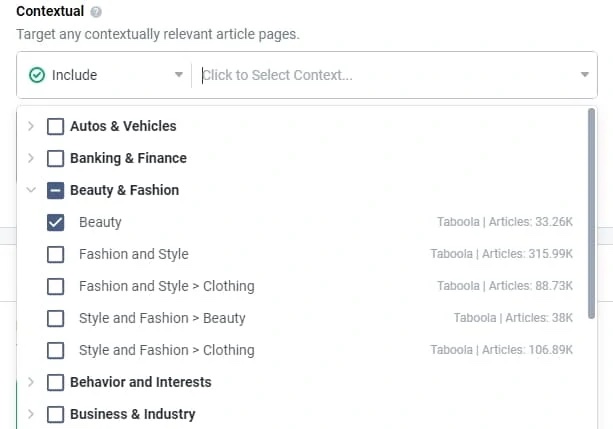
Task: Open the Select Context dropdown arrow
Action: point(584,75)
